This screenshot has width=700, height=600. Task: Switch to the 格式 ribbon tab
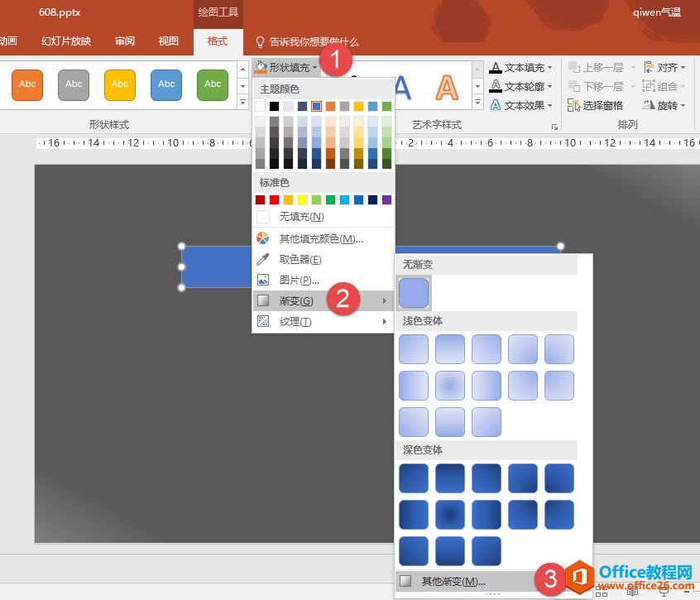tap(218, 41)
